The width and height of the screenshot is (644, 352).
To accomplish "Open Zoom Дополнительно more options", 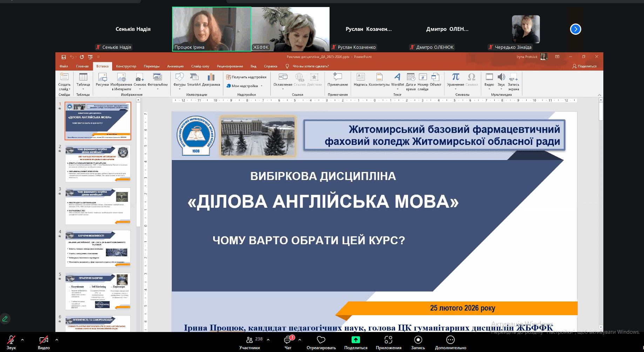I will click(x=450, y=343).
